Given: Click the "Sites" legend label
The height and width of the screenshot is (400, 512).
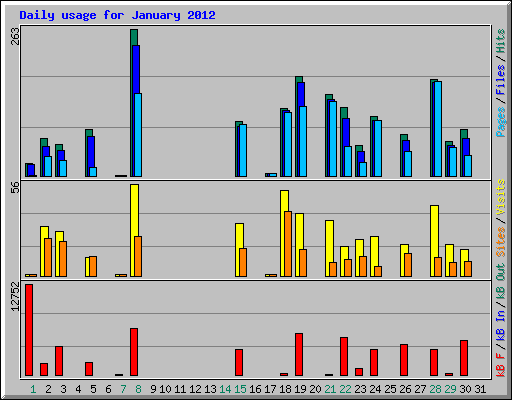Looking at the screenshot, I should point(501,242).
